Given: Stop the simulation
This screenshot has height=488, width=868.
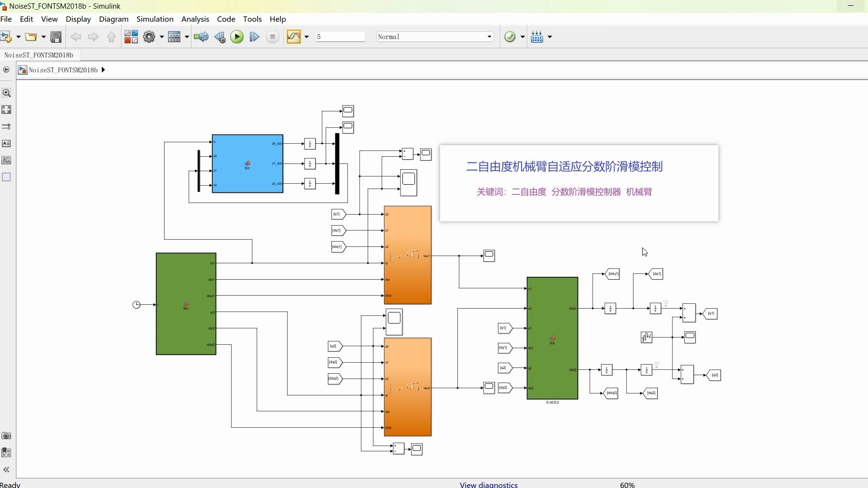Looking at the screenshot, I should (x=273, y=37).
